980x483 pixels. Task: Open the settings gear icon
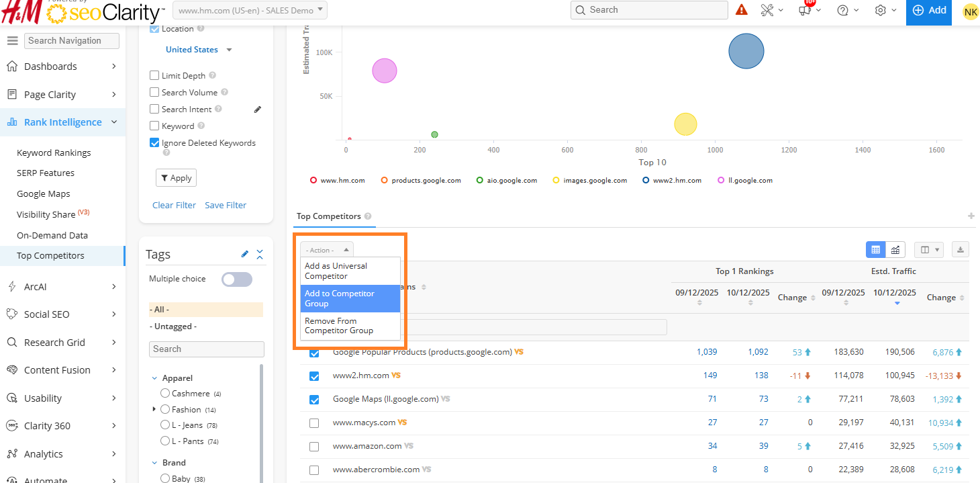pos(881,10)
